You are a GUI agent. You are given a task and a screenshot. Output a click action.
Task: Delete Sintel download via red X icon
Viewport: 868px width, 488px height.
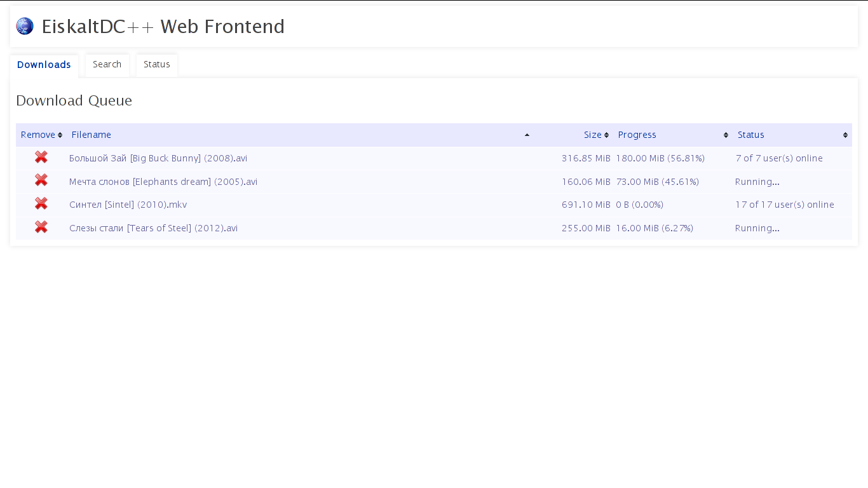pos(41,203)
